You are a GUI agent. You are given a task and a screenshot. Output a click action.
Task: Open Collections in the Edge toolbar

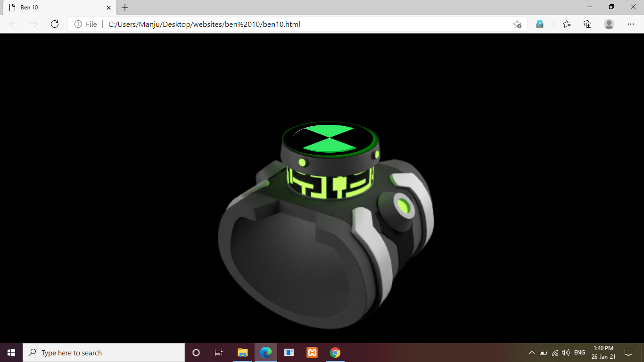coord(587,24)
